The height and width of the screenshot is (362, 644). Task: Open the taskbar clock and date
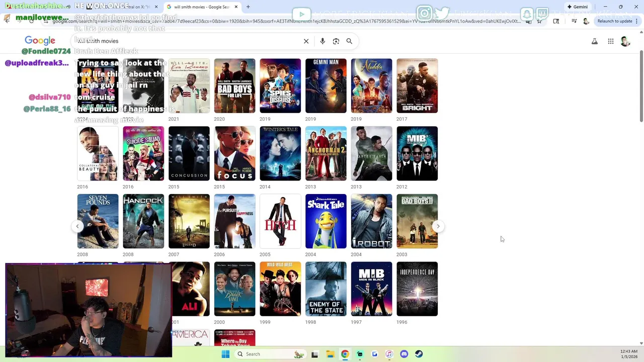[x=629, y=354]
